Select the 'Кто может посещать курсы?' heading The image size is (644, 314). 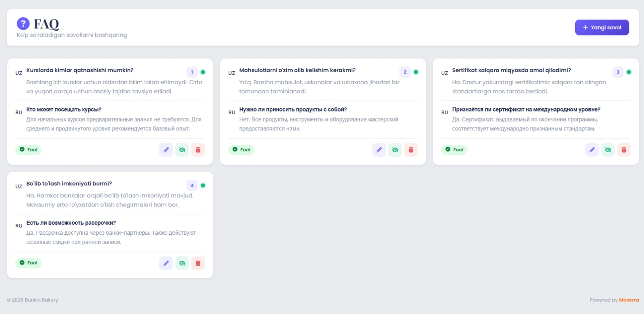coord(64,109)
